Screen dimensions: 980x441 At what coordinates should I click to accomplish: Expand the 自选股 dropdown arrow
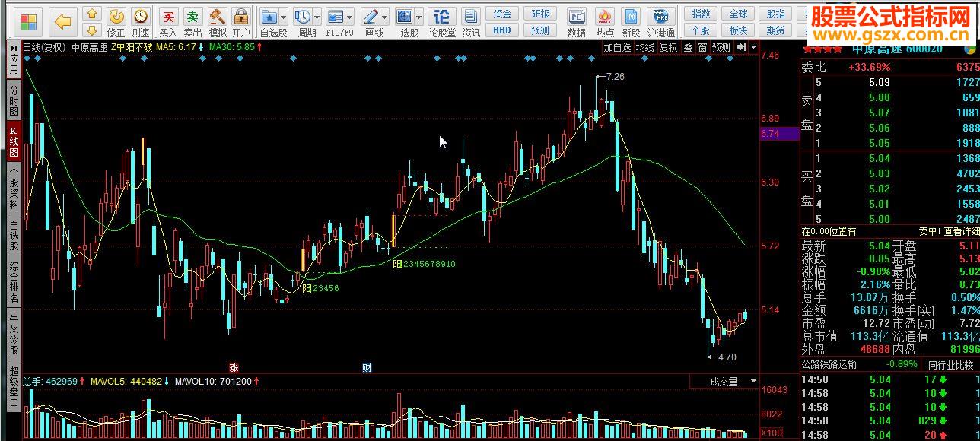(x=284, y=17)
